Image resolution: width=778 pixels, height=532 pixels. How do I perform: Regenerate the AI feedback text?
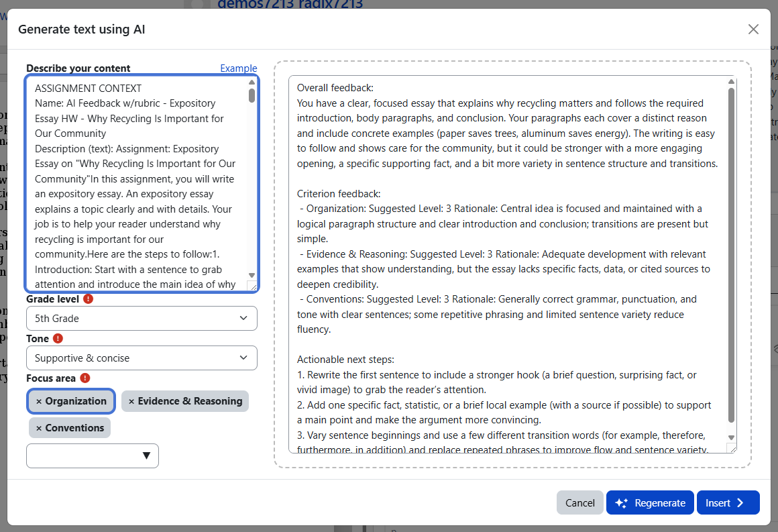650,502
